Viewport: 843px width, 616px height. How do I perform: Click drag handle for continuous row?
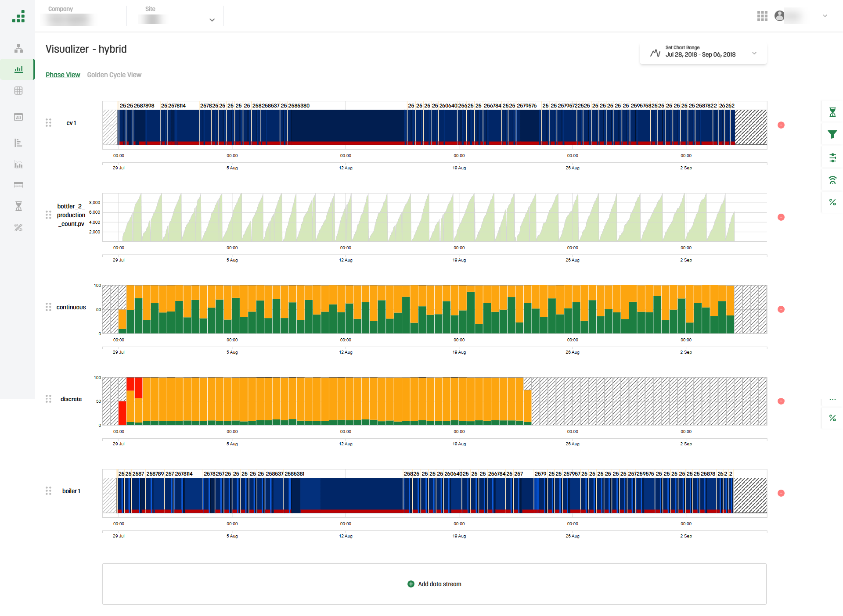48,307
